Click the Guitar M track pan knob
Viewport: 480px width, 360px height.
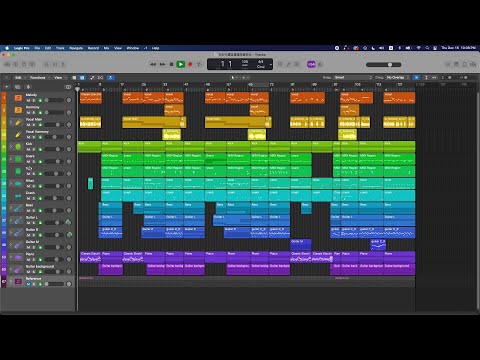tap(69, 247)
